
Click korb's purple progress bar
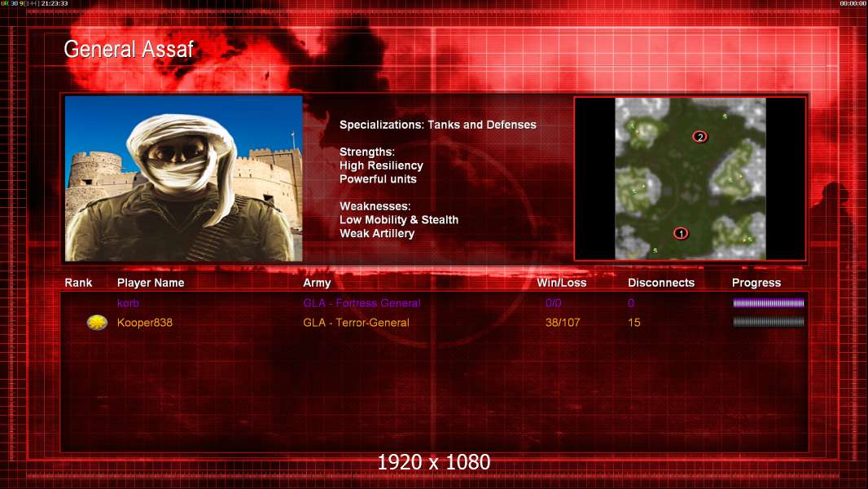point(768,303)
